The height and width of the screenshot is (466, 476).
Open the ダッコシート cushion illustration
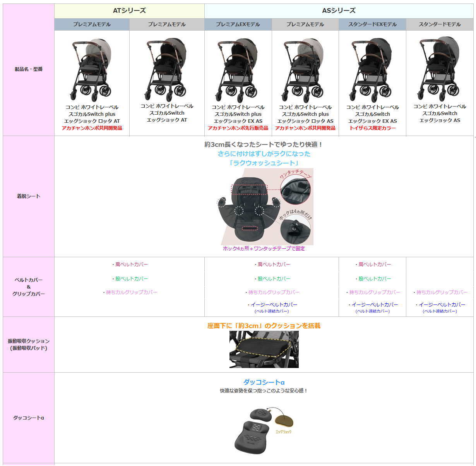[x=264, y=430]
